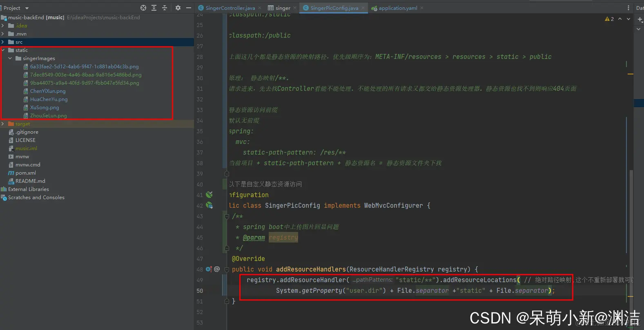Click "static/**" path pattern string
The image size is (644, 330).
(x=415, y=280)
